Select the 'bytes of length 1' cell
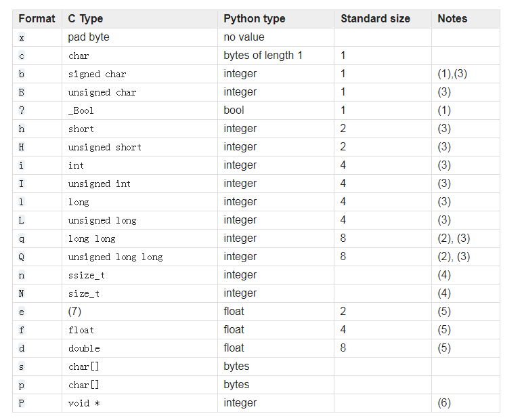 [x=263, y=56]
